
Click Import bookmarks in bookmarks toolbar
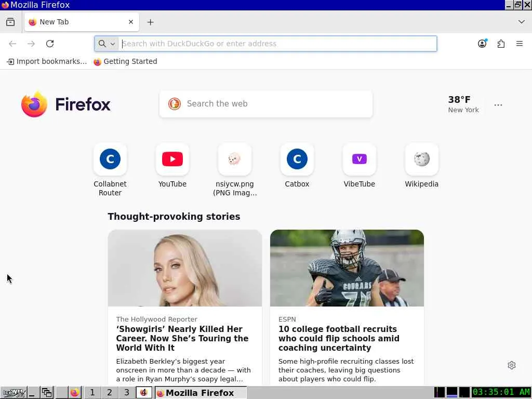[x=47, y=61]
